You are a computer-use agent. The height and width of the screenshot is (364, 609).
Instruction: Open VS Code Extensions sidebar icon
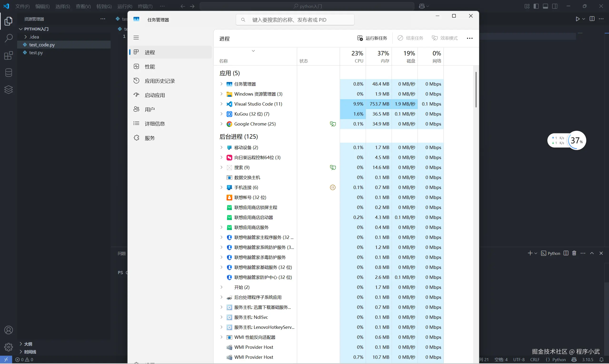(8, 55)
